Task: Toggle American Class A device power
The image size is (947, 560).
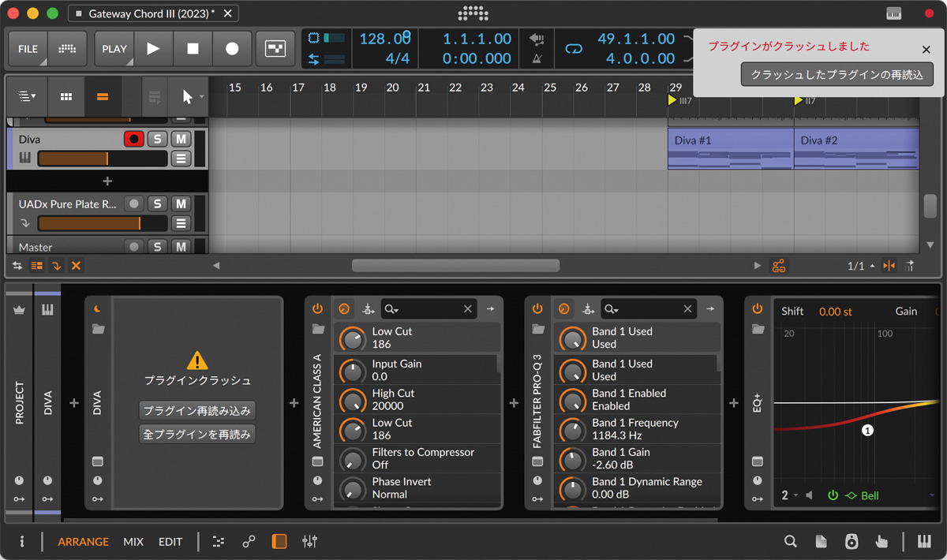Action: 318,309
